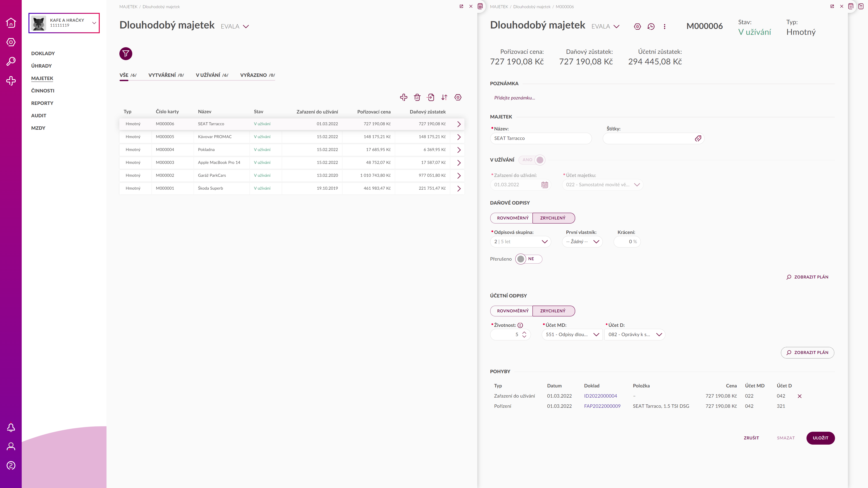Image resolution: width=868 pixels, height=488 pixels.
Task: Open three-dot more options menu
Action: coord(665,27)
